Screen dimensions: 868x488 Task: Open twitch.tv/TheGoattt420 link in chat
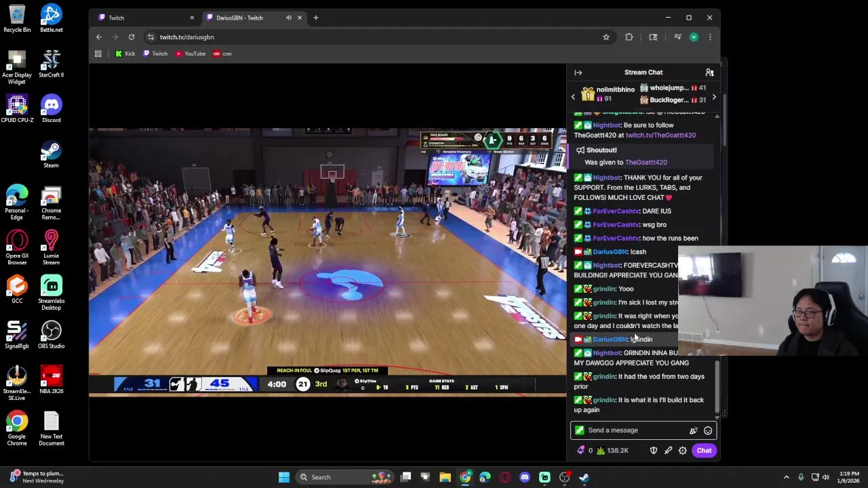[x=660, y=136]
